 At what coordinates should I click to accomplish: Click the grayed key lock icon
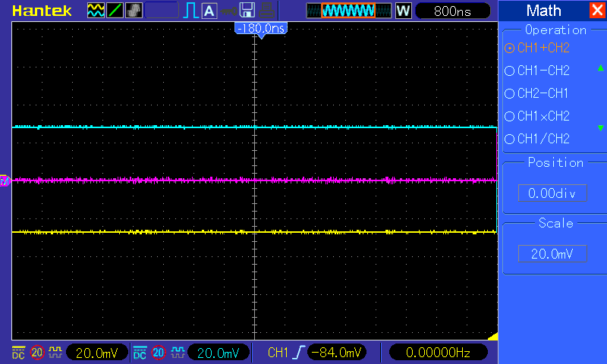229,11
